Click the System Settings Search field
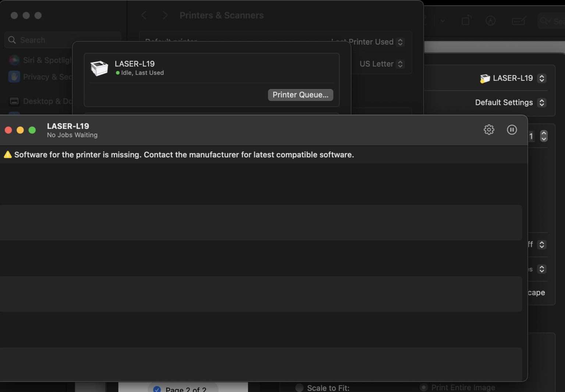This screenshot has height=392, width=565. click(63, 40)
